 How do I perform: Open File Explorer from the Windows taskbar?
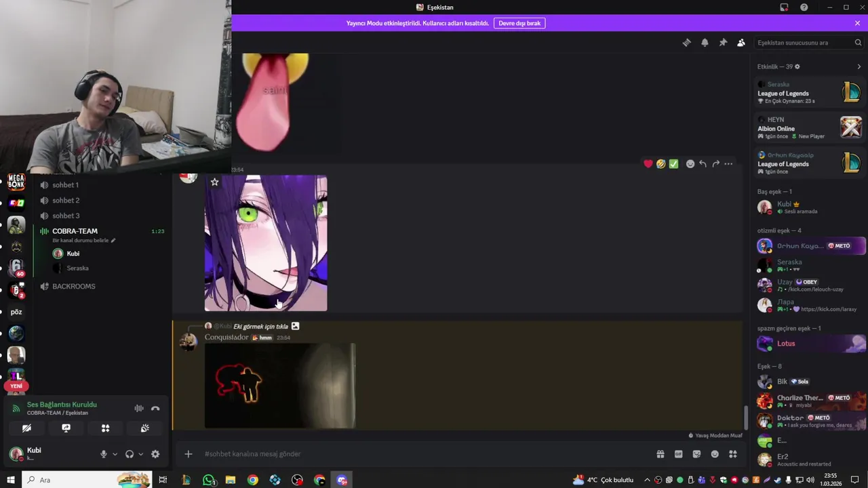[231, 480]
